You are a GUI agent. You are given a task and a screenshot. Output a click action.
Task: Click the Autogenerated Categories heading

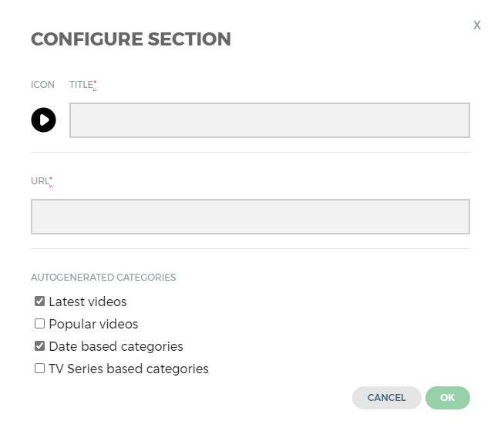pyautogui.click(x=103, y=277)
